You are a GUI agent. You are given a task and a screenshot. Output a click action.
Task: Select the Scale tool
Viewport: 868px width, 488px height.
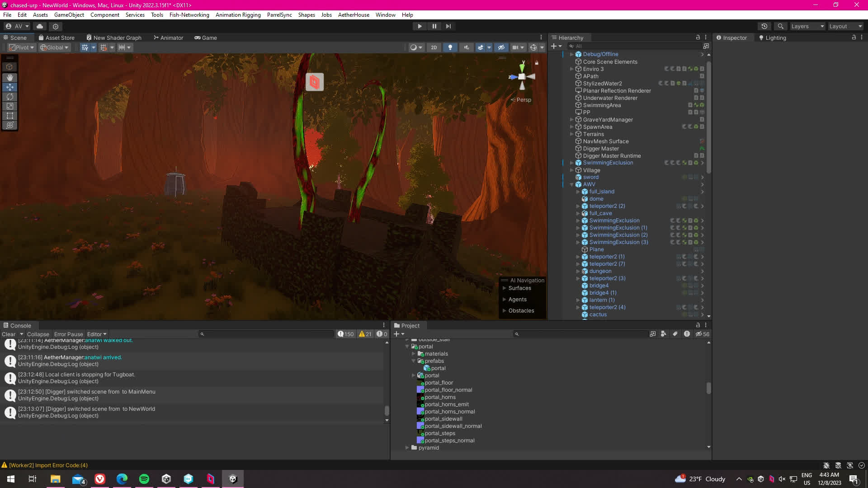tap(9, 106)
